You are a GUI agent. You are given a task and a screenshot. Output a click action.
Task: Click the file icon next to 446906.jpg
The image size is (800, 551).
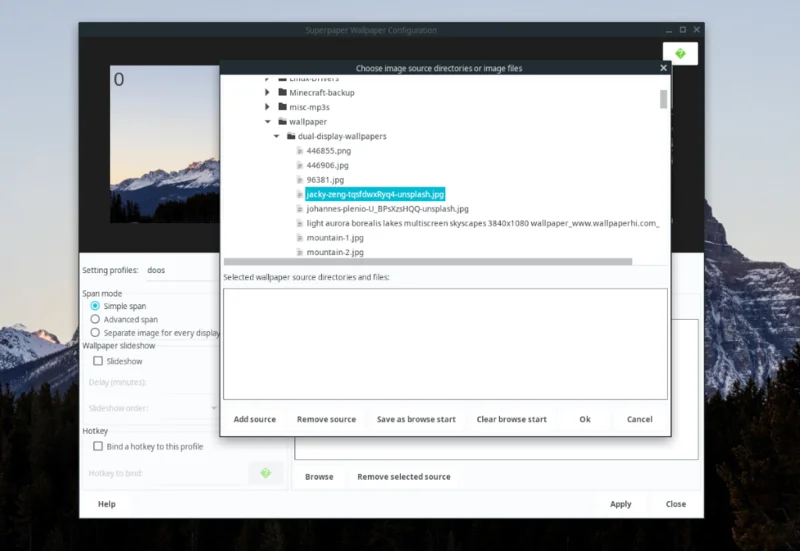[300, 165]
